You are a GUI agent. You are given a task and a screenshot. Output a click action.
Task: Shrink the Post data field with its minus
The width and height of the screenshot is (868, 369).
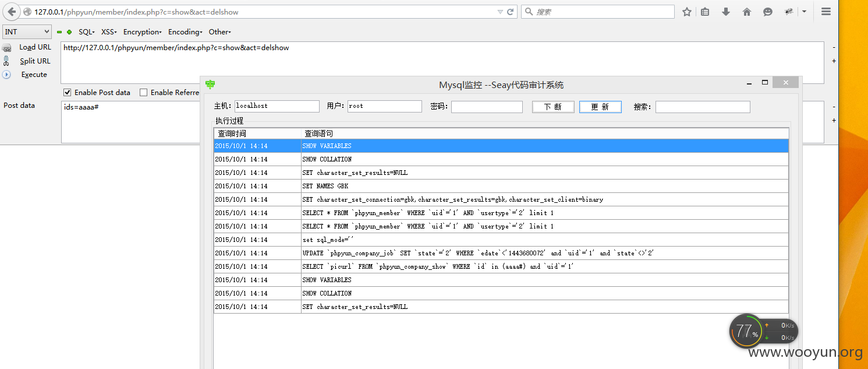click(834, 107)
